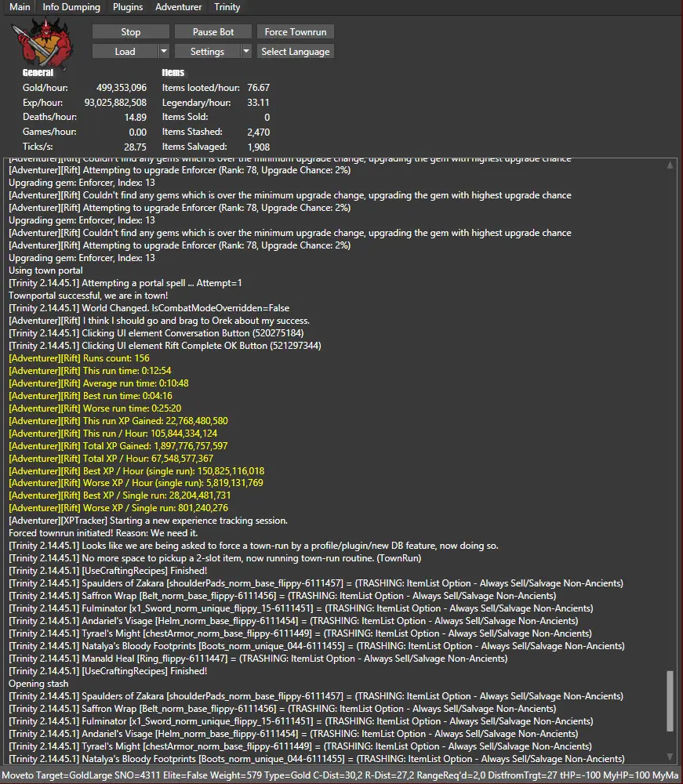Select the Adventurer tab

tap(179, 7)
